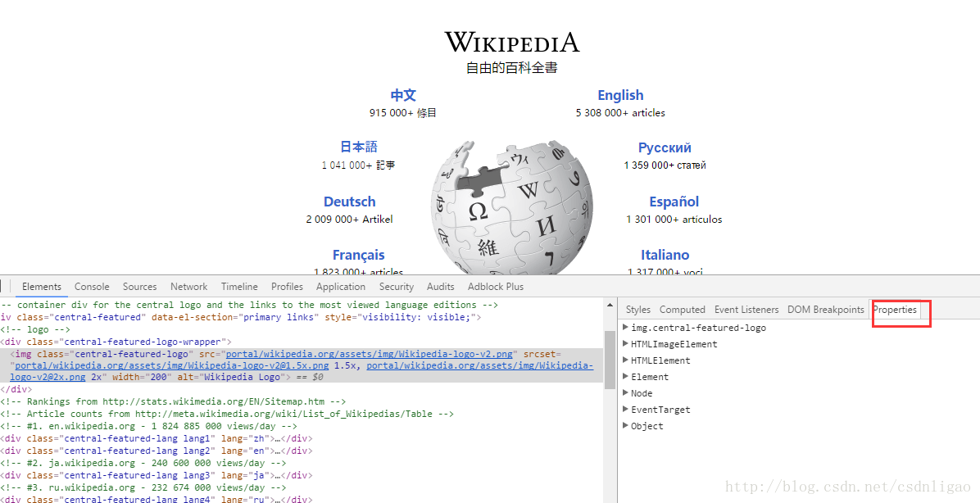Screen dimensions: 980x503
Task: Open the Deutsch Wikipedia link
Action: 349,202
